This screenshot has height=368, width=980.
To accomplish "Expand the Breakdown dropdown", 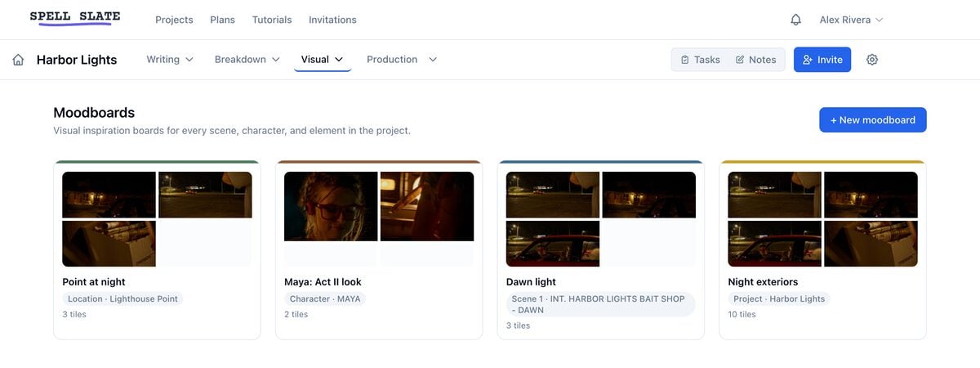I will tap(247, 60).
